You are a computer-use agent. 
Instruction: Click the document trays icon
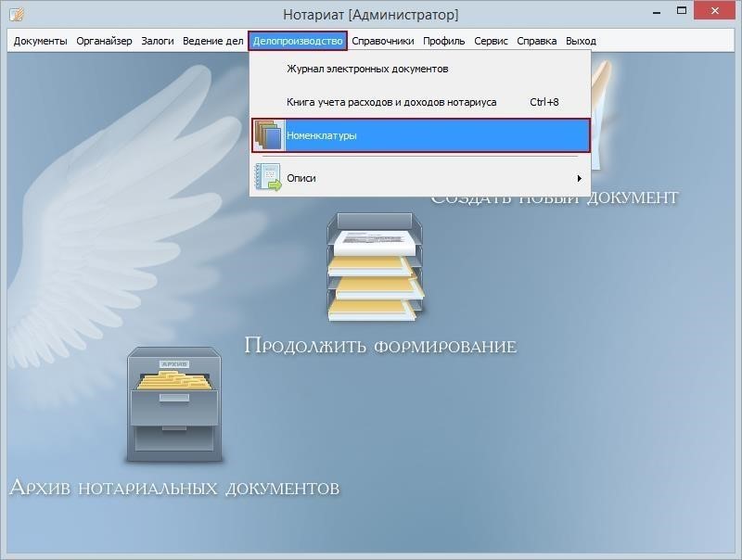[x=375, y=266]
